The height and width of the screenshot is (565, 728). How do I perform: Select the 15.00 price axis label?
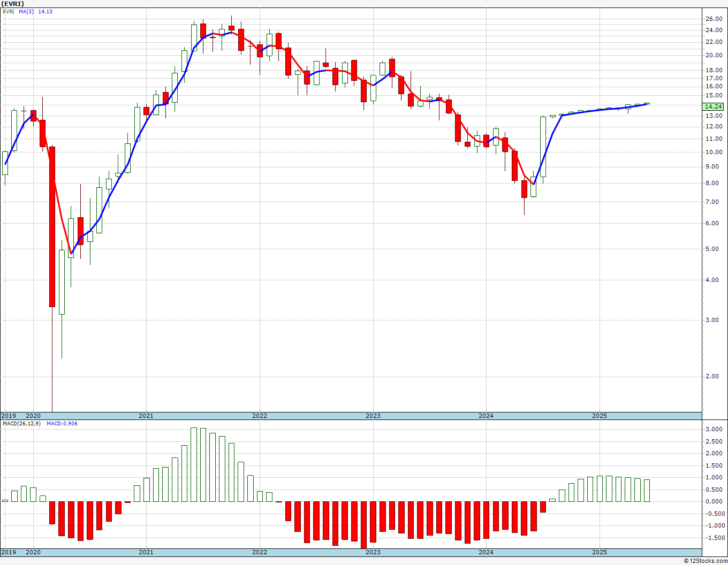click(x=714, y=96)
